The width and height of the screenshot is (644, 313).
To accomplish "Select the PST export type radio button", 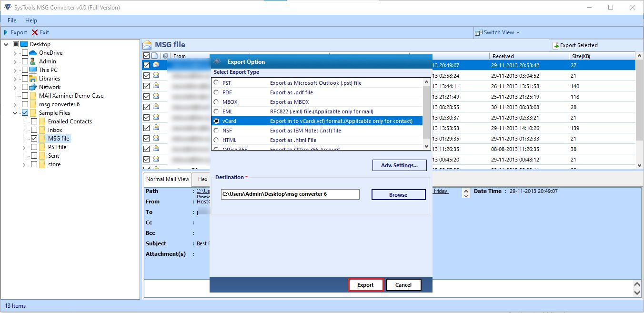I will pyautogui.click(x=217, y=83).
